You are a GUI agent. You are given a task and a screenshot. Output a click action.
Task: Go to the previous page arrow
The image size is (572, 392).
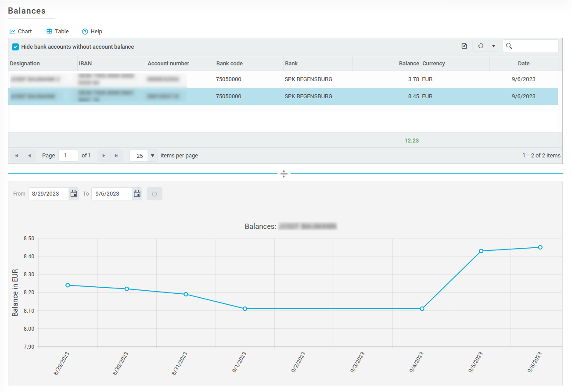click(x=29, y=156)
